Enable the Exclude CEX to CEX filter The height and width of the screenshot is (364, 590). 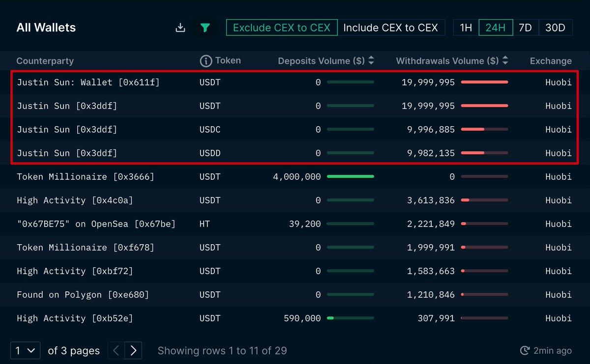click(x=281, y=28)
